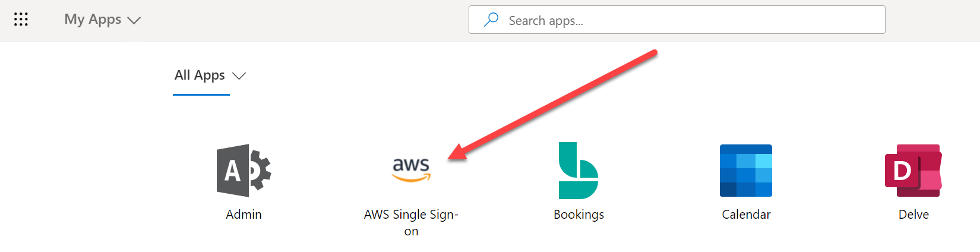Select the All Apps tab label
980x252 pixels.
click(200, 75)
